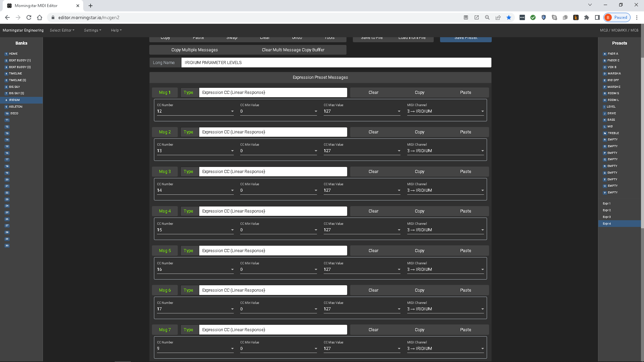
Task: Click the browser home icon
Action: 40,17
